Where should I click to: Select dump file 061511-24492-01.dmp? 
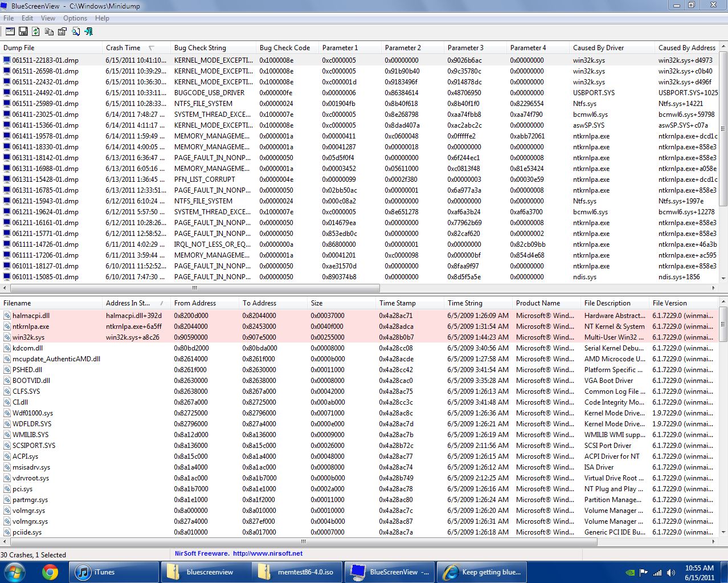click(x=46, y=93)
